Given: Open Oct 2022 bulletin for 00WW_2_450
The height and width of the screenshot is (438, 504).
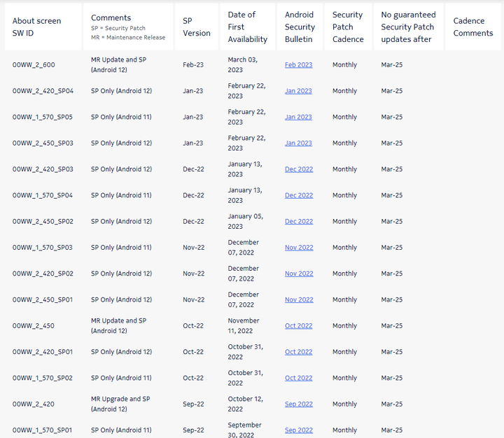Looking at the screenshot, I should (x=298, y=325).
